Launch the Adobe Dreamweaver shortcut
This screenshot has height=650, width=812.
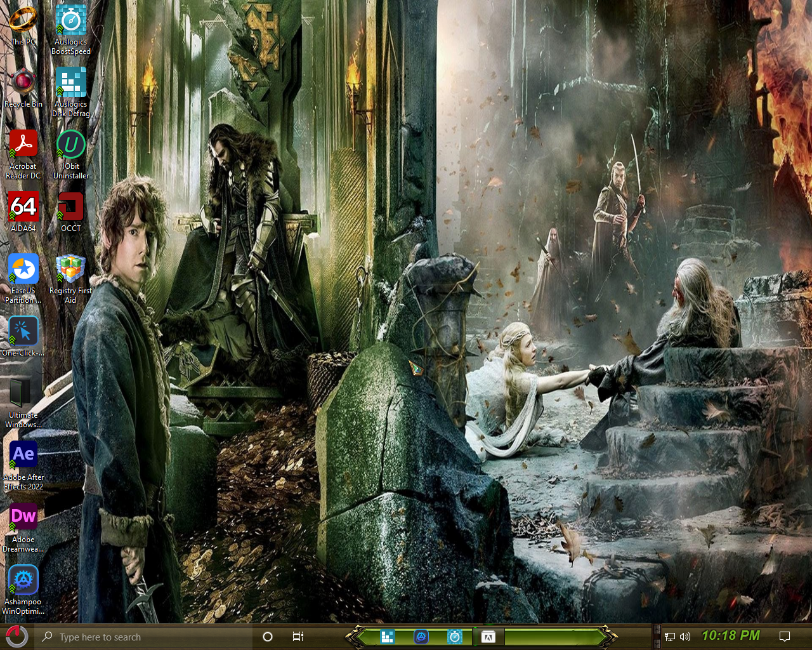tap(23, 527)
